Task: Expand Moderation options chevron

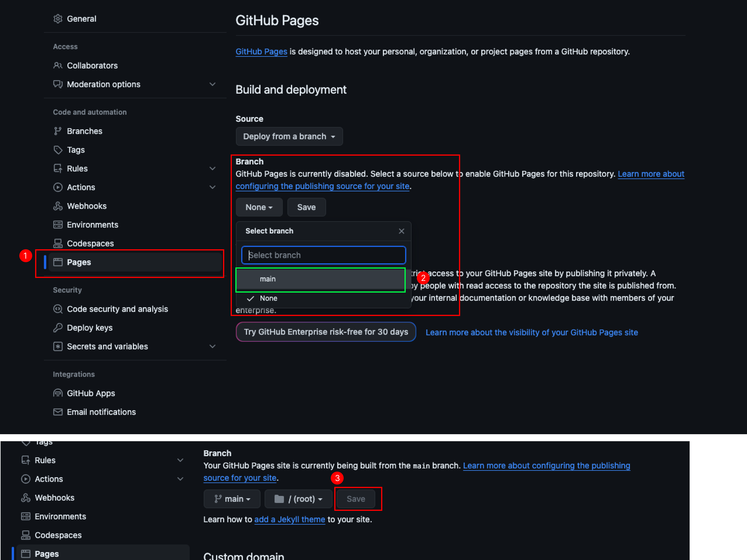Action: coord(212,84)
